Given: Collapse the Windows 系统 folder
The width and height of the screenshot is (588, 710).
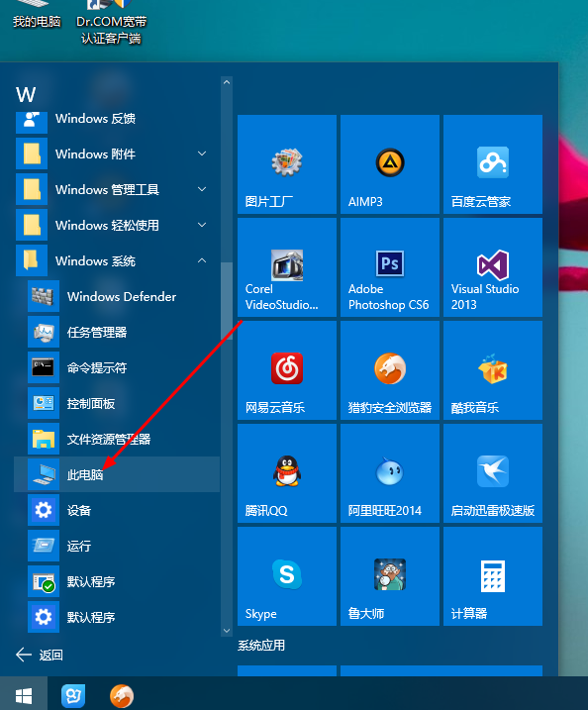Looking at the screenshot, I should (117, 260).
